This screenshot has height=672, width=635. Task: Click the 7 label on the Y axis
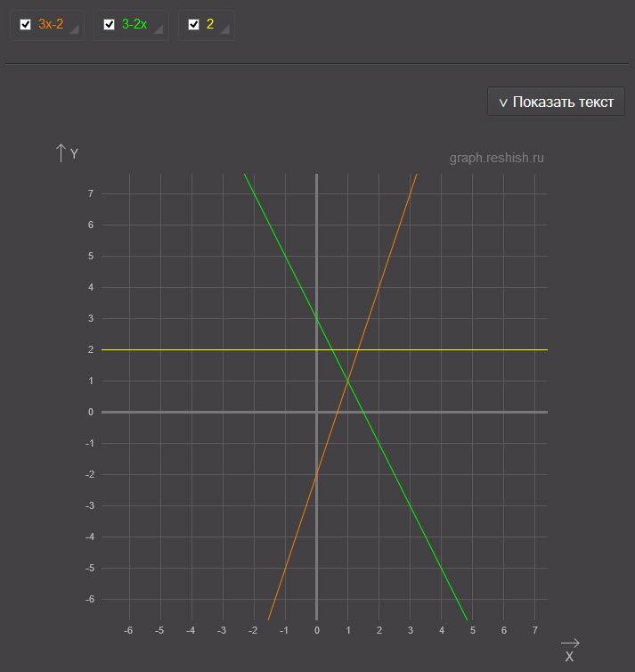(90, 193)
